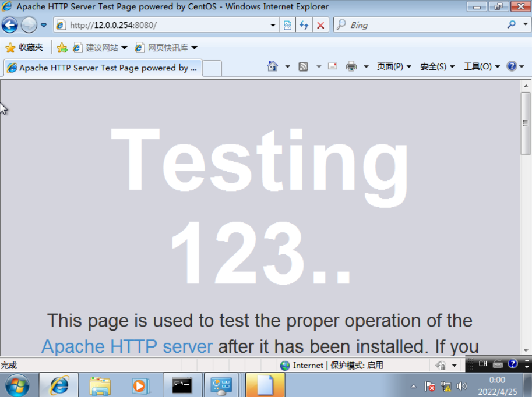Click the language bar help icon
Viewport: 532px width, 397px height.
pyautogui.click(x=512, y=364)
